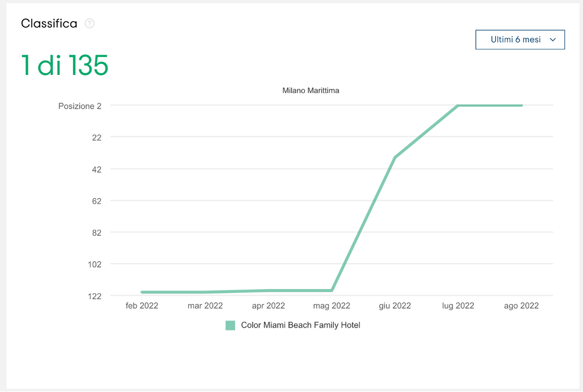Click the ago 2022 axis label

(521, 305)
